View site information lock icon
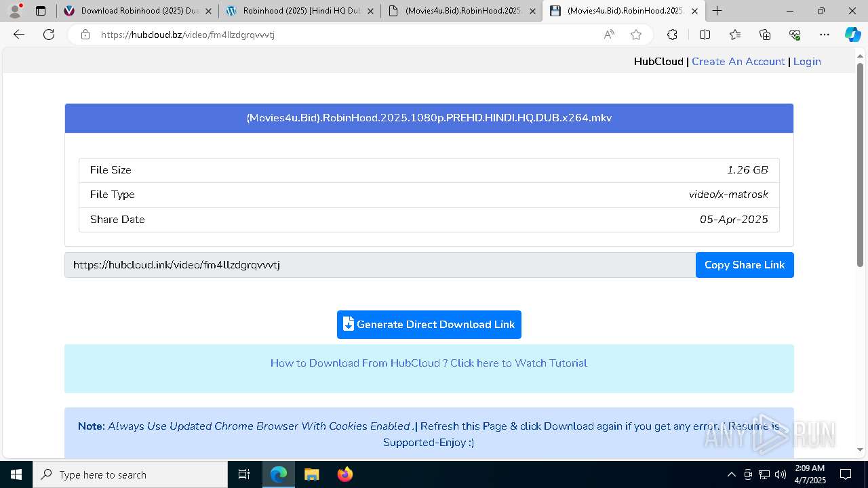The height and width of the screenshot is (488, 868). [85, 35]
